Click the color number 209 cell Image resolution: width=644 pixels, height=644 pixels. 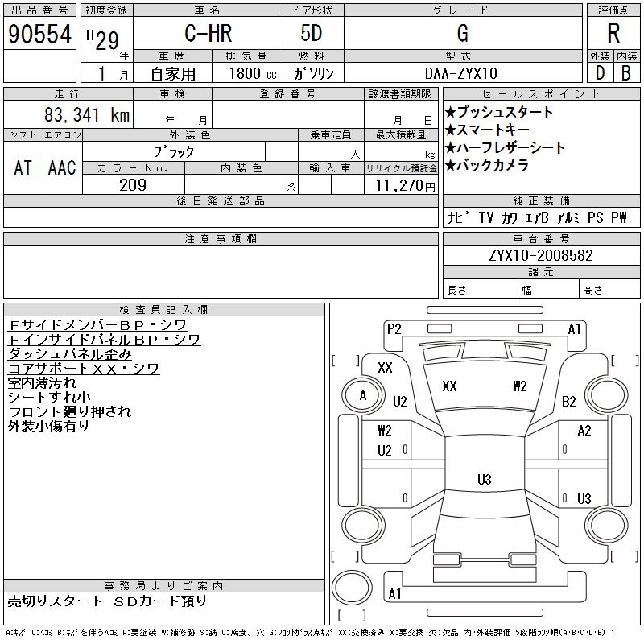(133, 185)
